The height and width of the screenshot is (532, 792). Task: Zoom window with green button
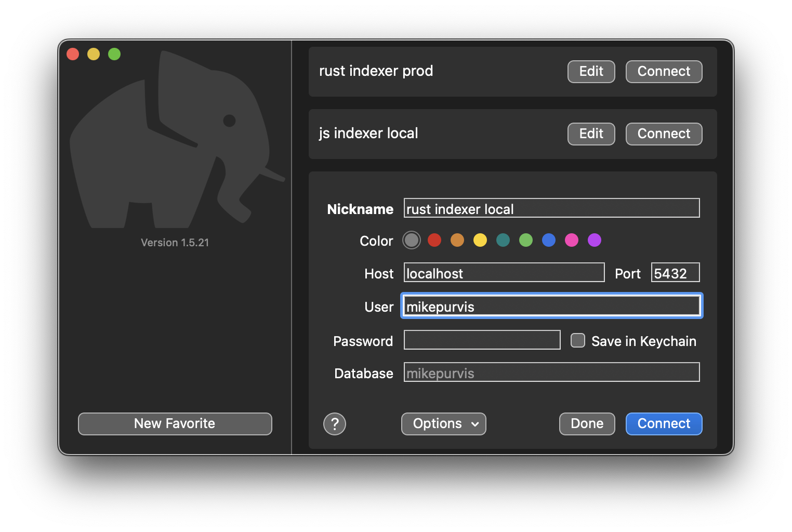click(x=114, y=54)
